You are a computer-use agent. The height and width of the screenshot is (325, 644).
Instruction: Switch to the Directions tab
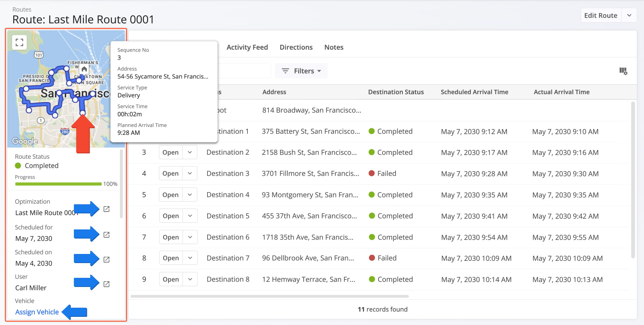click(296, 47)
